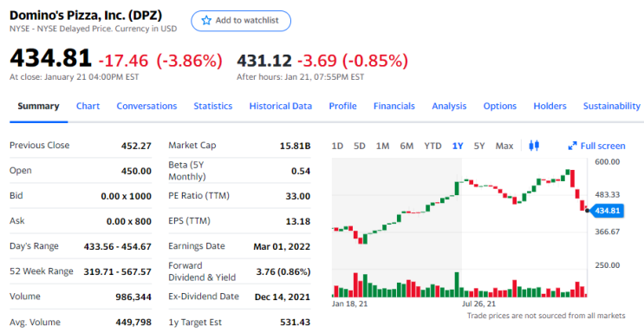The image size is (644, 333).
Task: Go to the Financials tab
Action: pos(394,106)
